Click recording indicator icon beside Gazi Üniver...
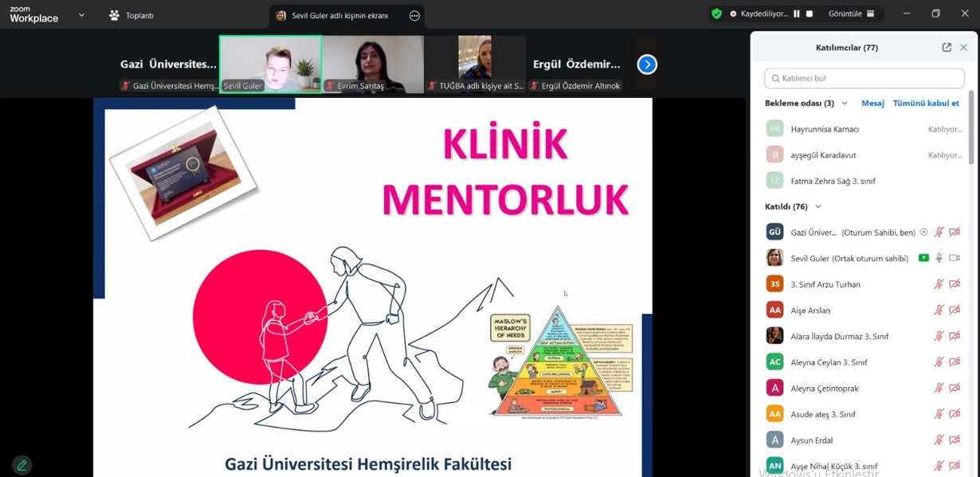Viewport: 980px width, 477px height. (x=923, y=233)
